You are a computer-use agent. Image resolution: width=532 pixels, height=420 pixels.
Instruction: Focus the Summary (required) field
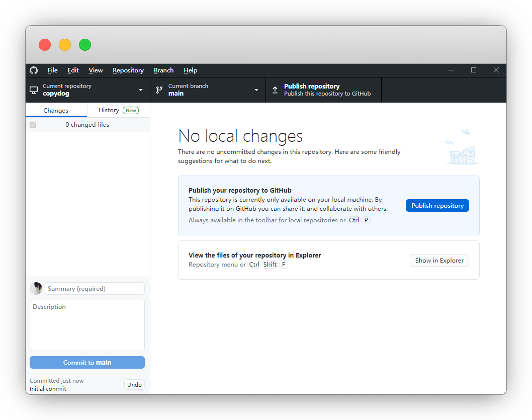click(95, 289)
